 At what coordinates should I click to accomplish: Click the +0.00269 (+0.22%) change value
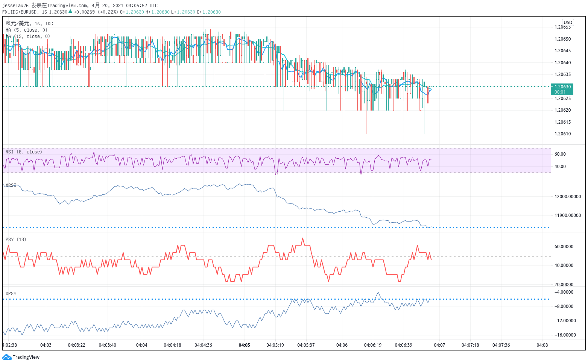pyautogui.click(x=96, y=12)
